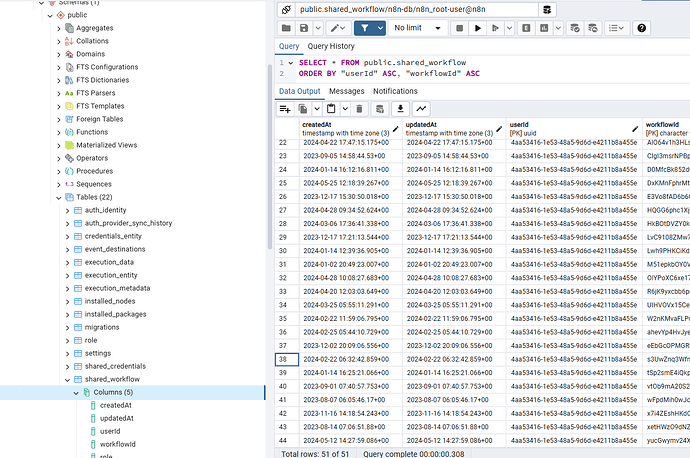Image resolution: width=690 pixels, height=458 pixels.
Task: Expand the Functions tree node
Action: [59, 132]
